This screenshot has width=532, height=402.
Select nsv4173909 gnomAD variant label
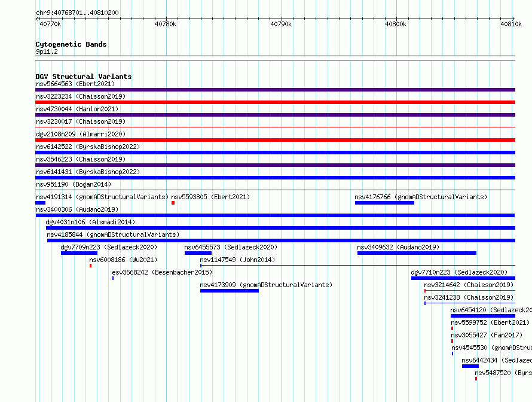[266, 285]
